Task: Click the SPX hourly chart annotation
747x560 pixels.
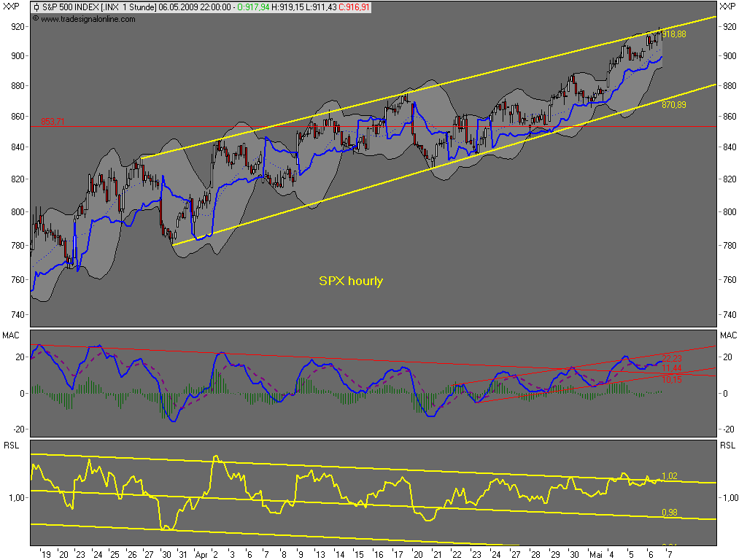Action: (351, 281)
